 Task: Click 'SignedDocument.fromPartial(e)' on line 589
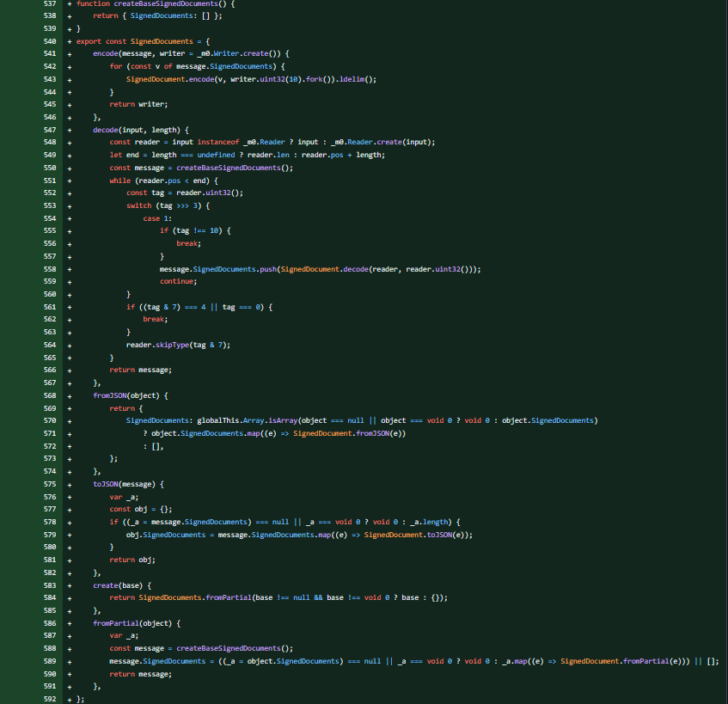pos(622,661)
